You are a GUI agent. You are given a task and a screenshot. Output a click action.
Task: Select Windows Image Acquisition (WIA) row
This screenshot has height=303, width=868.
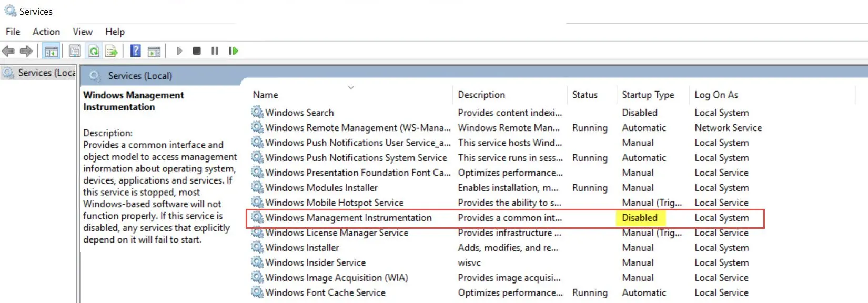tap(506, 278)
